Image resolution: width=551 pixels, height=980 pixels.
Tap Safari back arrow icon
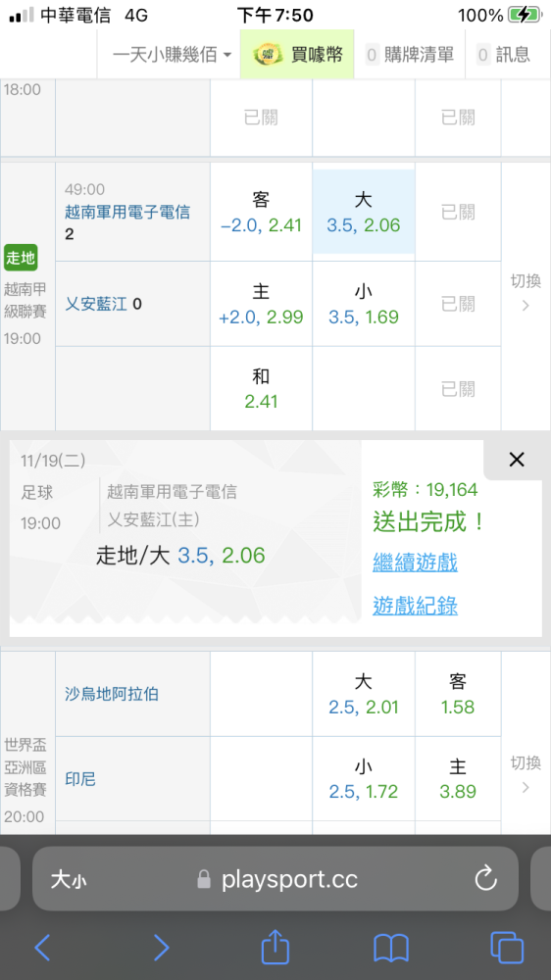tap(42, 948)
